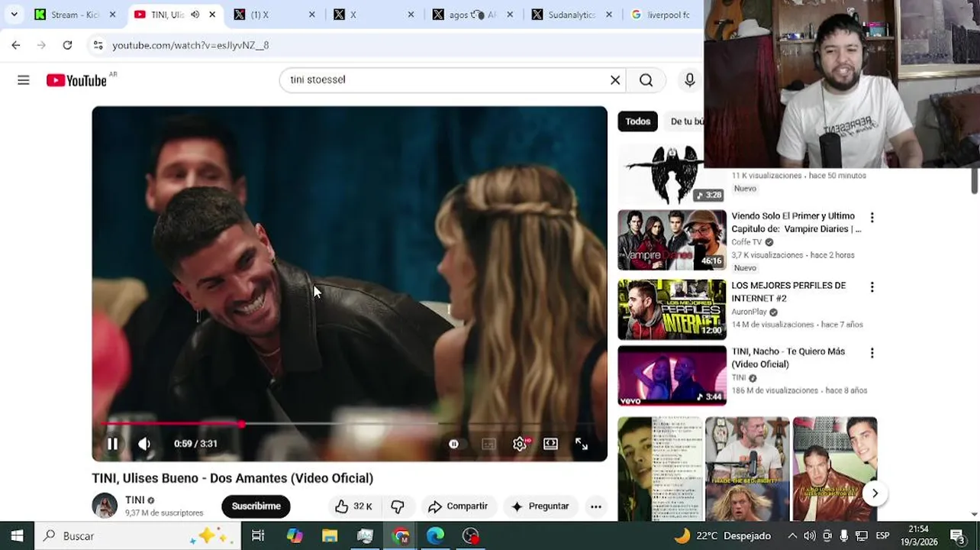Open Microsoft Edge from the taskbar
The image size is (980, 550).
pos(435,535)
